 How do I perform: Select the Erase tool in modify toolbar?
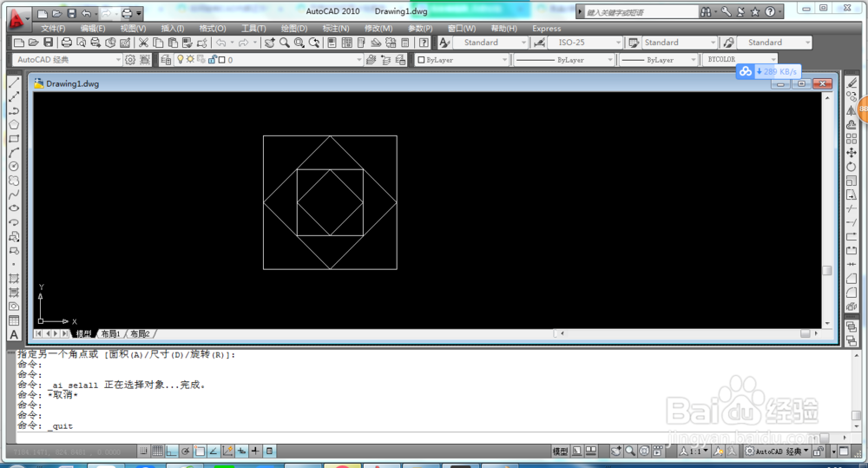[x=852, y=82]
